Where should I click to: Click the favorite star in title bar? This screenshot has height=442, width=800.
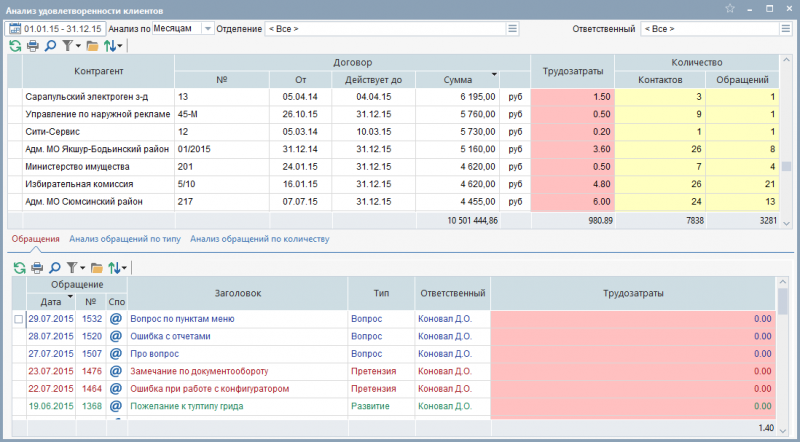(x=730, y=9)
